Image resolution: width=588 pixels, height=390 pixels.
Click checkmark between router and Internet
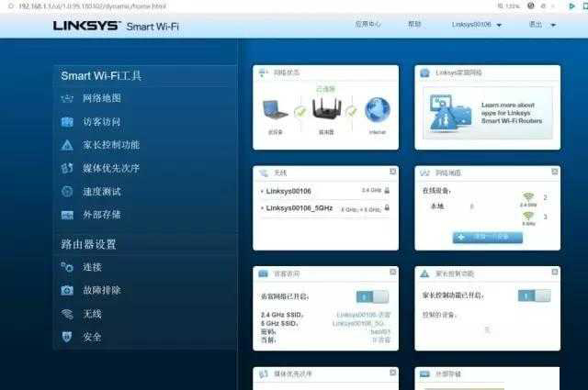click(351, 111)
